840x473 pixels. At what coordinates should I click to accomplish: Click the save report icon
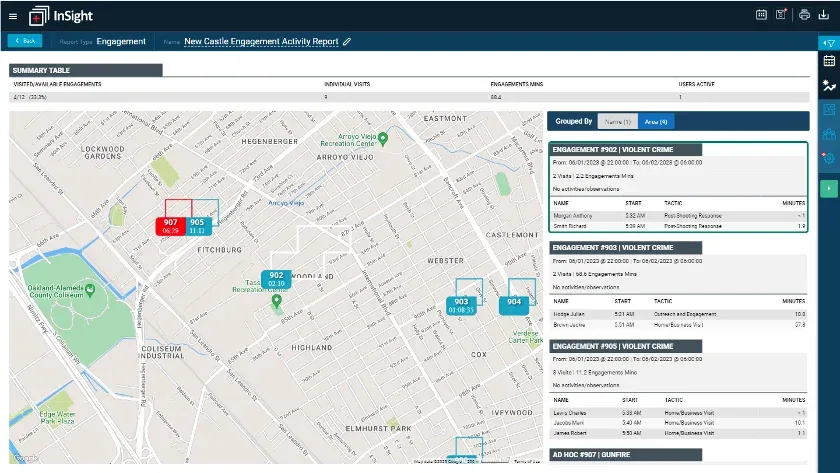[781, 14]
